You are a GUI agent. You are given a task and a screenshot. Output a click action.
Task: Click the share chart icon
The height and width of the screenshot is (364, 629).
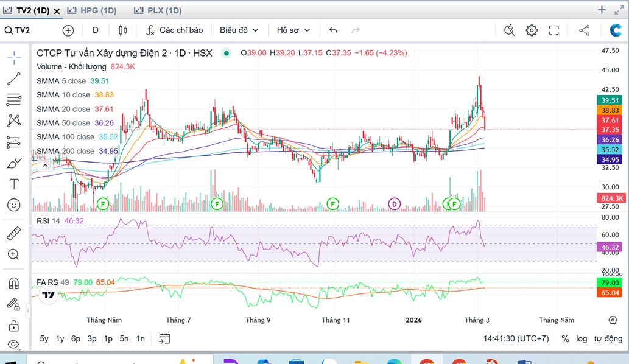tap(584, 30)
